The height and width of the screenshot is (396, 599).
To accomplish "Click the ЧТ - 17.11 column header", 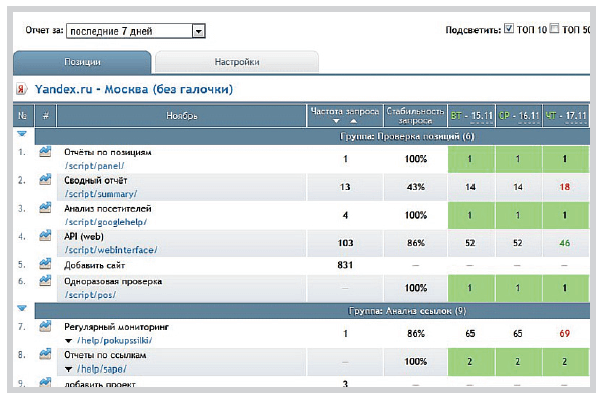I will (566, 116).
